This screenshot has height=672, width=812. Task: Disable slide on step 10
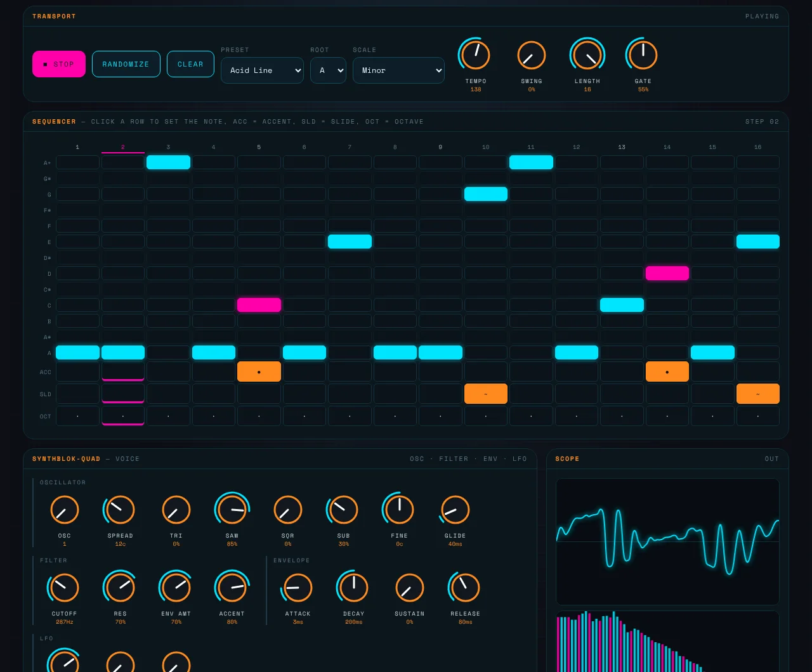(486, 394)
